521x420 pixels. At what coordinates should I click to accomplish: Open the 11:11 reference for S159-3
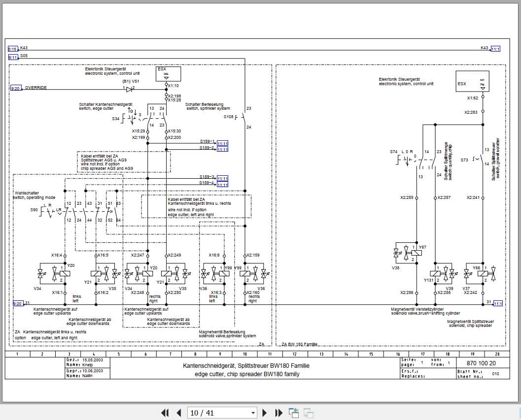(x=223, y=179)
